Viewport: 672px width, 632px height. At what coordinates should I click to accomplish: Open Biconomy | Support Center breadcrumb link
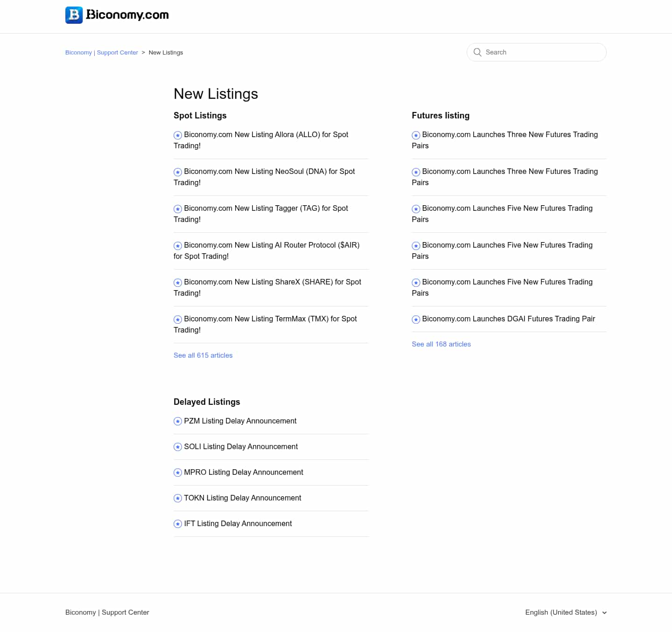[x=102, y=53]
